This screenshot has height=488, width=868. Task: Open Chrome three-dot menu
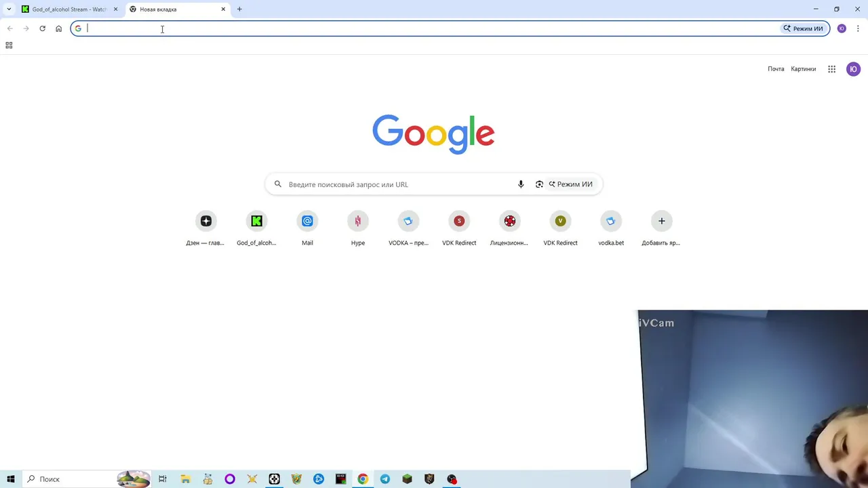click(x=858, y=28)
